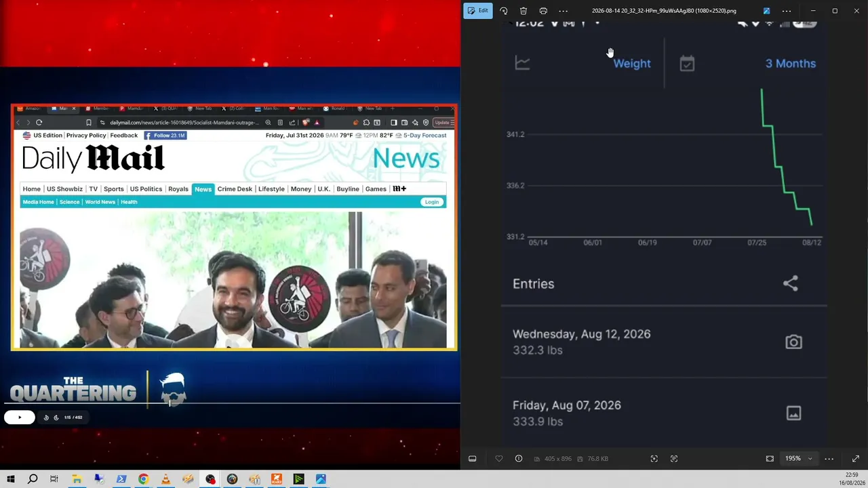868x488 pixels.
Task: Open more zoom options ellipsis in status bar
Action: (829, 459)
